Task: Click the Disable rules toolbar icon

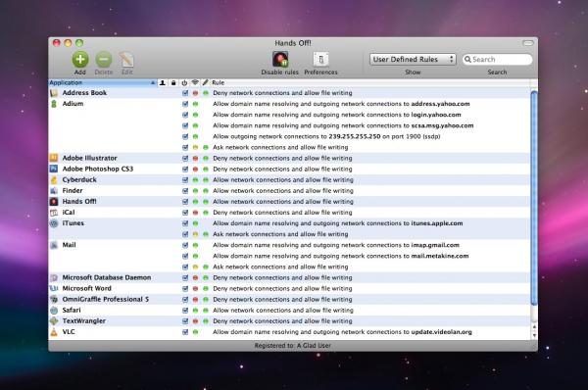Action: coord(279,59)
